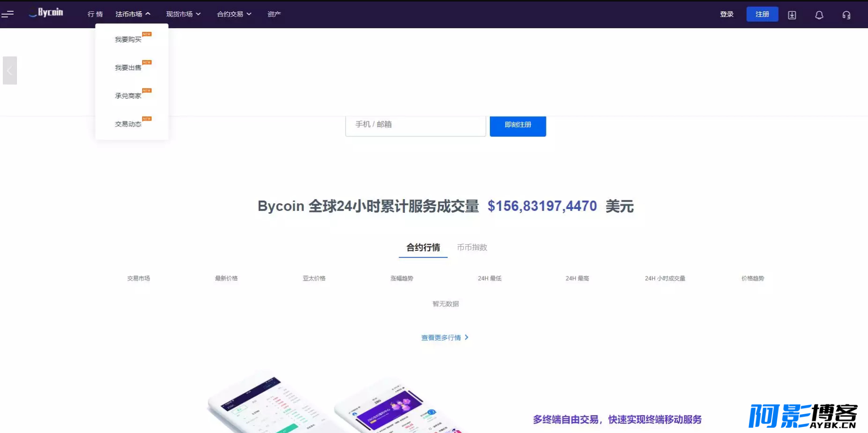The image size is (868, 433).
Task: Collapse the 法币市场 dropdown
Action: pyautogui.click(x=133, y=14)
